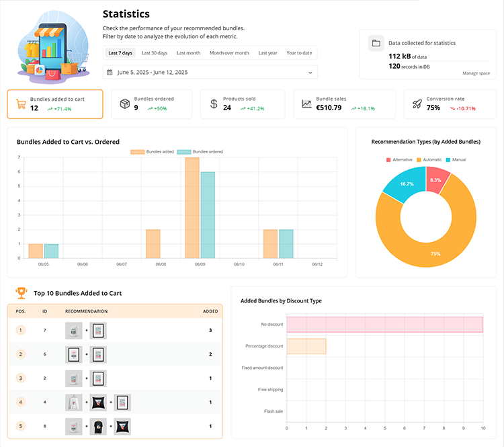
Task: Toggle the Bundles added legend swatch
Action: pos(137,152)
